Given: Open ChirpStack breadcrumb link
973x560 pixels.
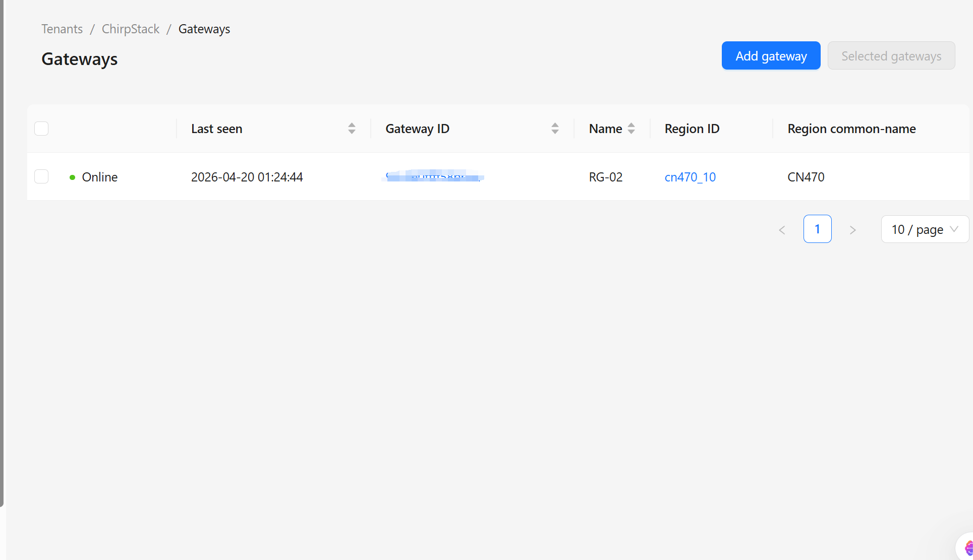Looking at the screenshot, I should [131, 29].
